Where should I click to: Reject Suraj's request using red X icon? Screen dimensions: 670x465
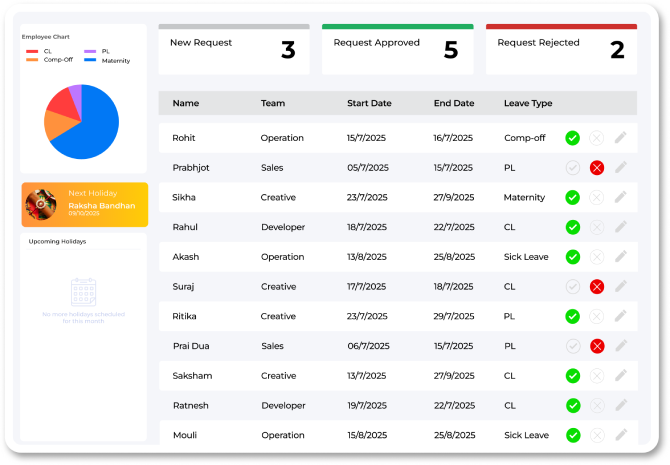pyautogui.click(x=597, y=287)
